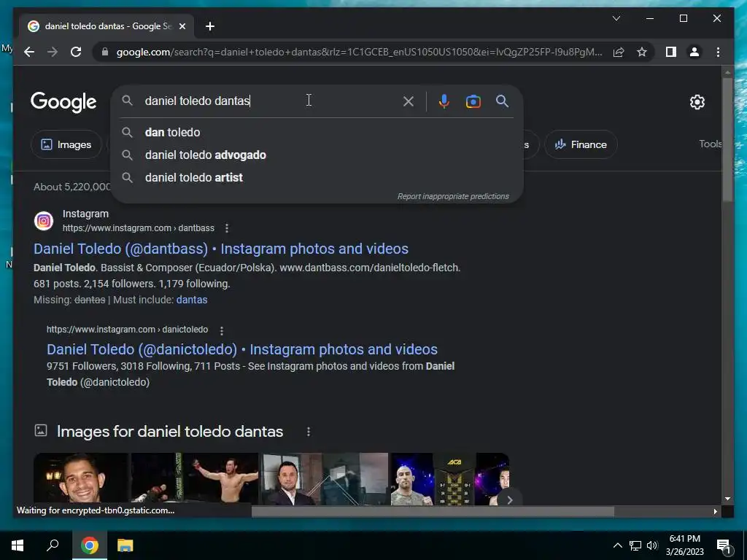Open the clock showing 6:41 PM
This screenshot has height=560, width=747.
(x=684, y=545)
